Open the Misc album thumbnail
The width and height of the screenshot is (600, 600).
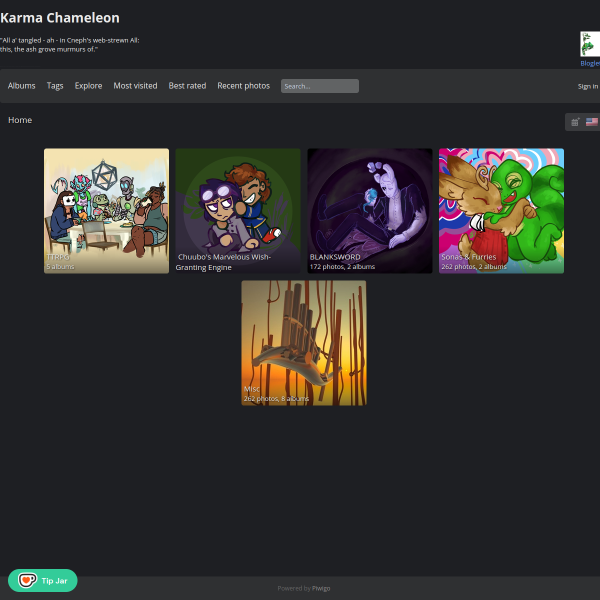pyautogui.click(x=304, y=343)
